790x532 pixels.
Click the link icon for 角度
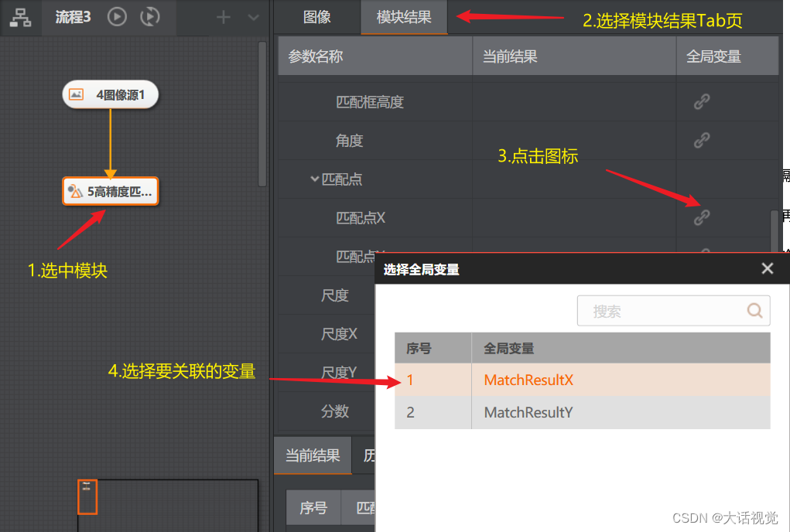702,140
